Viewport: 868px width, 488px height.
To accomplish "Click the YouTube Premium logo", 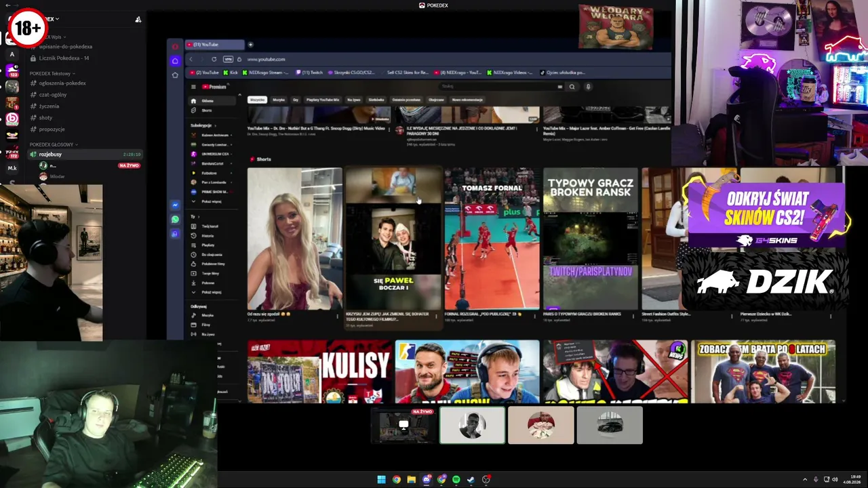I will [214, 87].
